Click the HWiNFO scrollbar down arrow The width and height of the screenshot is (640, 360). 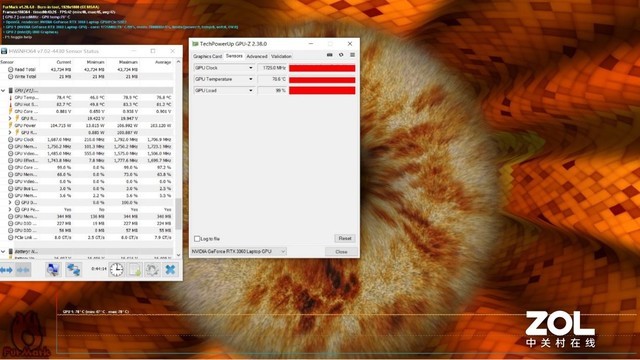pyautogui.click(x=178, y=255)
